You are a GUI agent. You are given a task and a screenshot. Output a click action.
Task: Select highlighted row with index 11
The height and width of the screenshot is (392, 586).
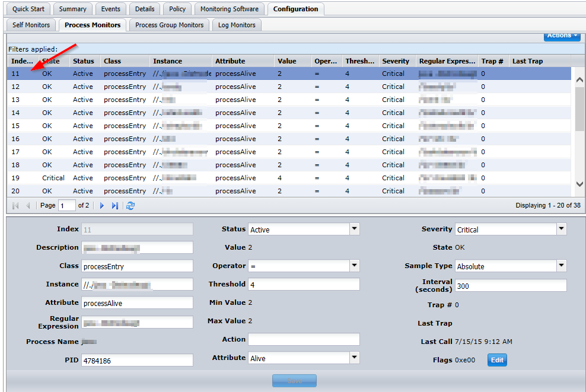(289, 74)
